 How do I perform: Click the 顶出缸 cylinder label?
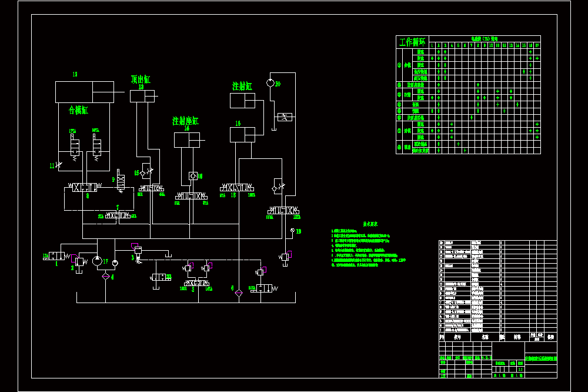[141, 79]
